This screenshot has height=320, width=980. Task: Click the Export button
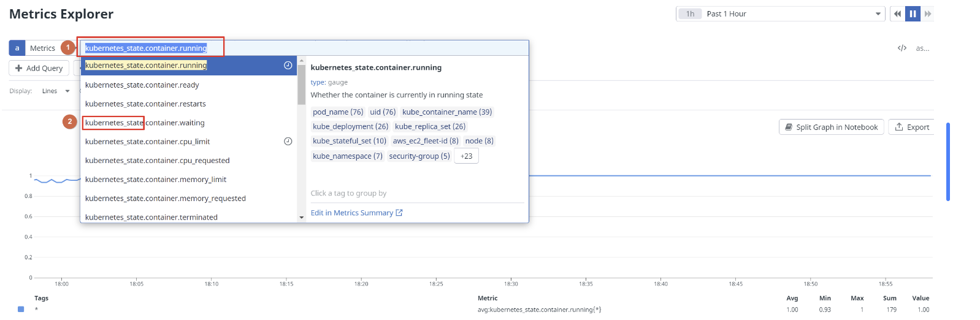coord(911,127)
